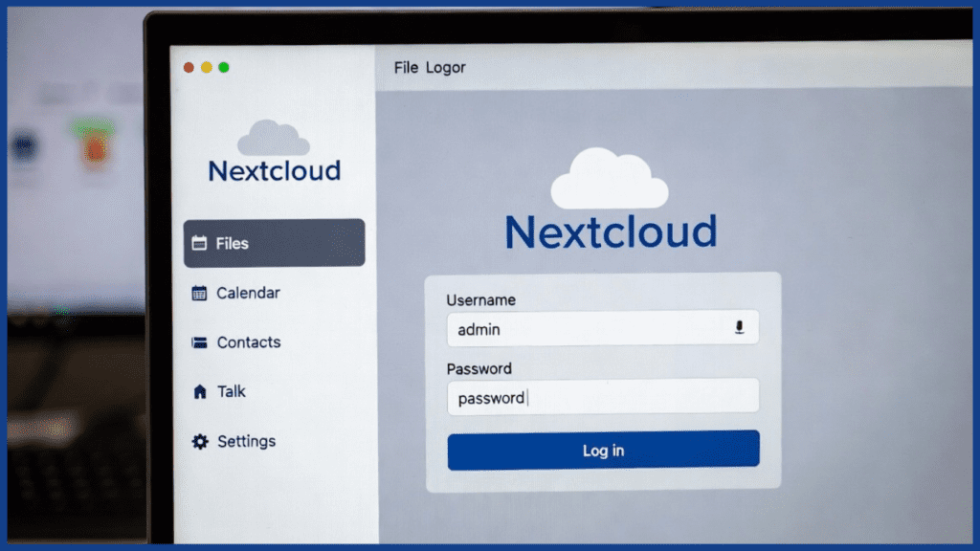The width and height of the screenshot is (980, 551).
Task: Click the Log in button
Action: pyautogui.click(x=603, y=450)
